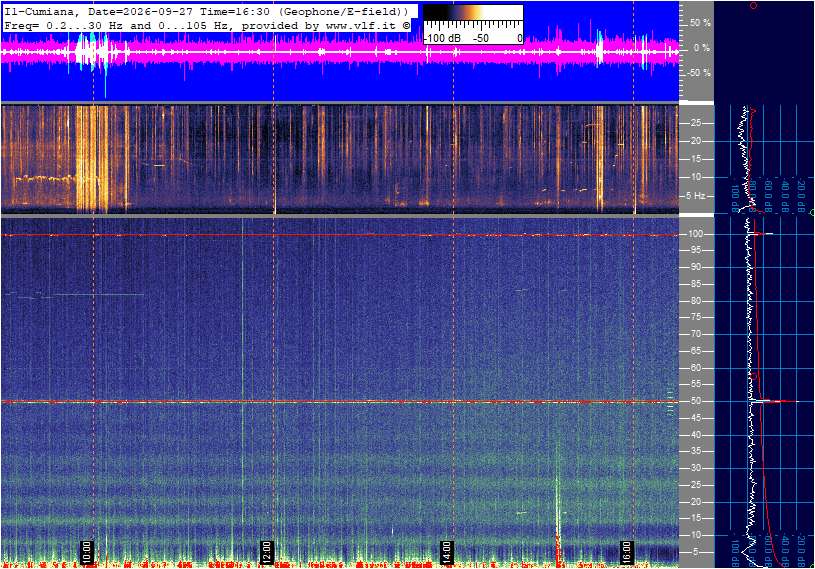Click the '60' frequency axis tick label
815x569 pixels.
tap(695, 368)
